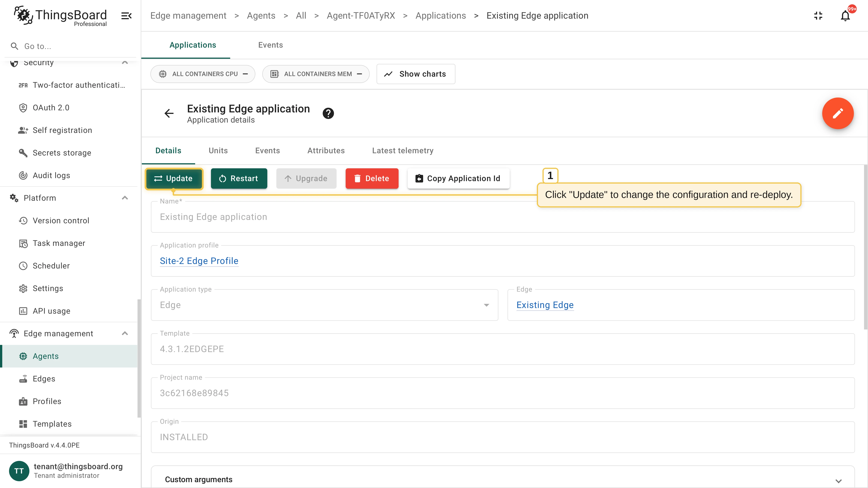Show charts toggle button

[x=416, y=74]
